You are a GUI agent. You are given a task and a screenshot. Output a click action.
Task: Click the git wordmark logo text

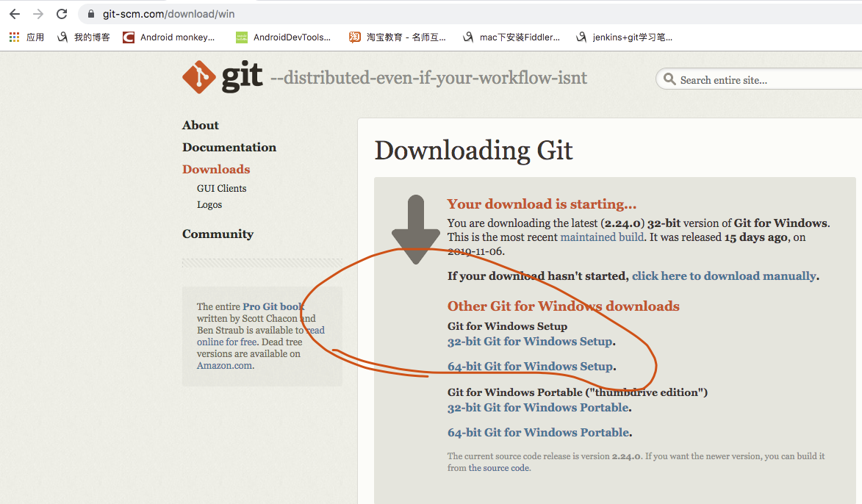[243, 76]
